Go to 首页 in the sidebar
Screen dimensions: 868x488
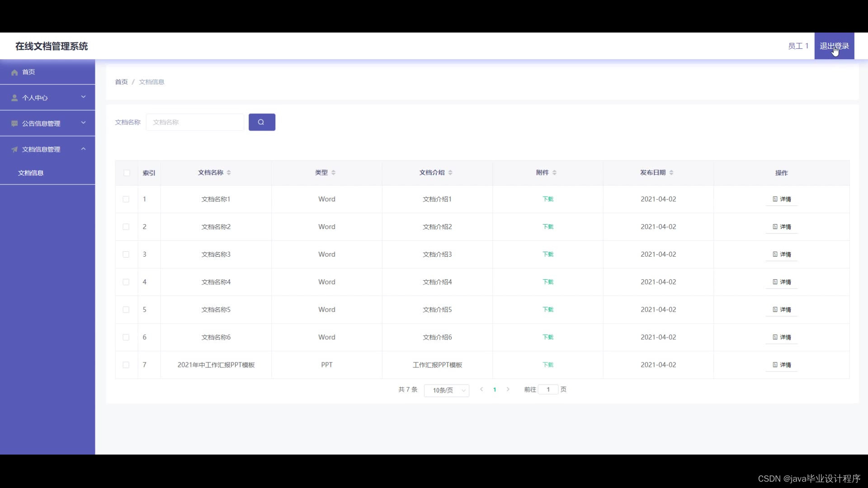point(28,72)
